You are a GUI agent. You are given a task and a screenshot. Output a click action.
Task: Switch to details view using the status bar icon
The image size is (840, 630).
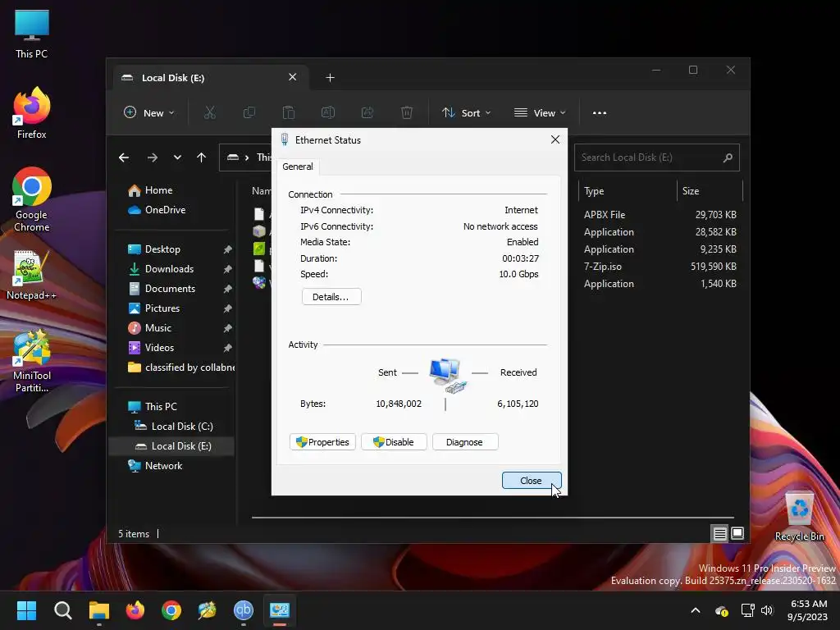719,533
